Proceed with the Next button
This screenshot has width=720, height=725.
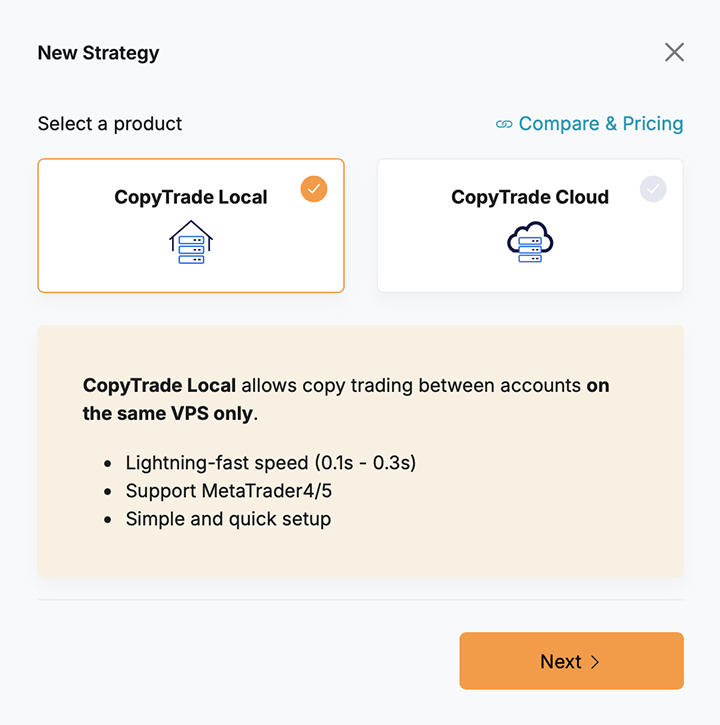coord(572,661)
